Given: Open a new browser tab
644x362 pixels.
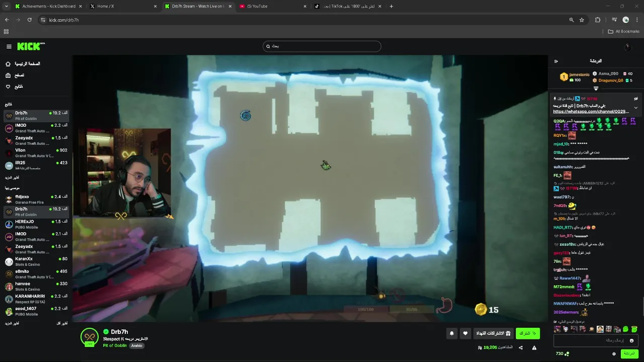Looking at the screenshot, I should [391, 6].
